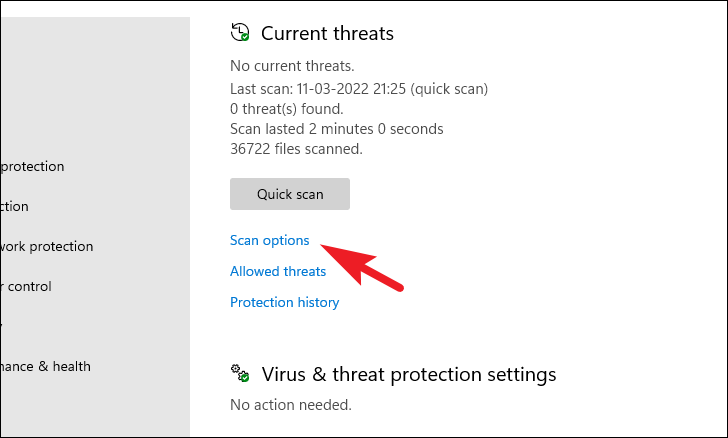This screenshot has height=438, width=728.
Task: Select sidebar item between 'r control' and 'nance & health'
Action: (1, 326)
